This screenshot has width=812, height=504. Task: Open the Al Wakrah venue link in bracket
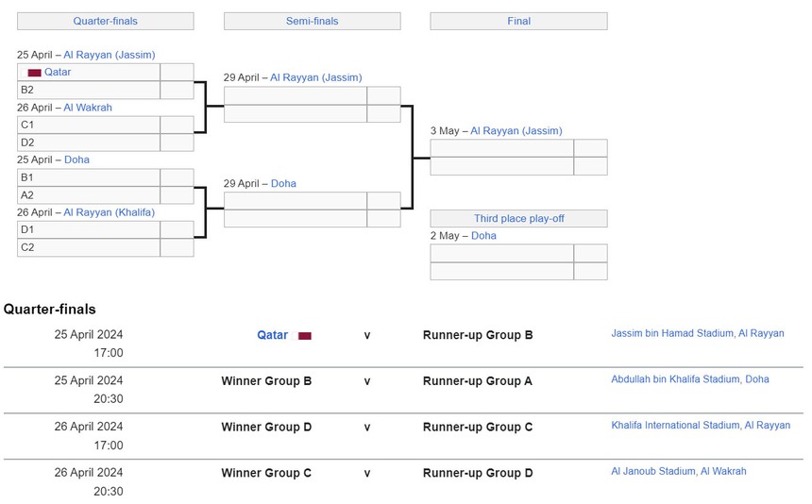(87, 108)
